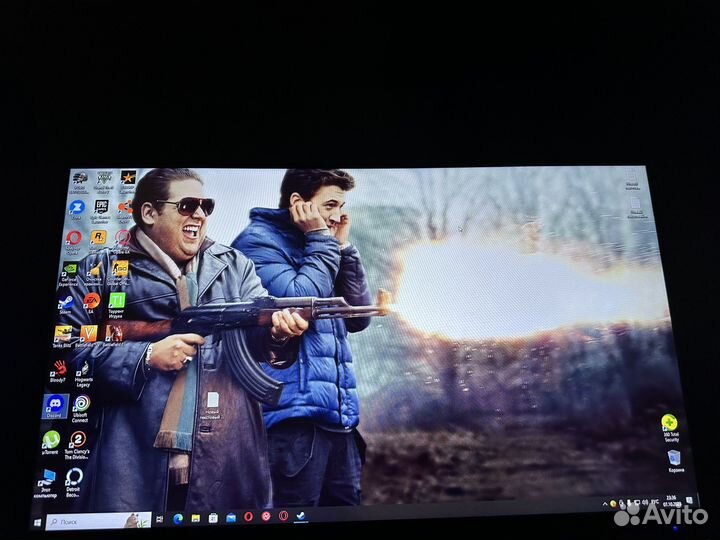Open the orange star icon on black
This screenshot has height=540, width=720.
pyautogui.click(x=128, y=181)
